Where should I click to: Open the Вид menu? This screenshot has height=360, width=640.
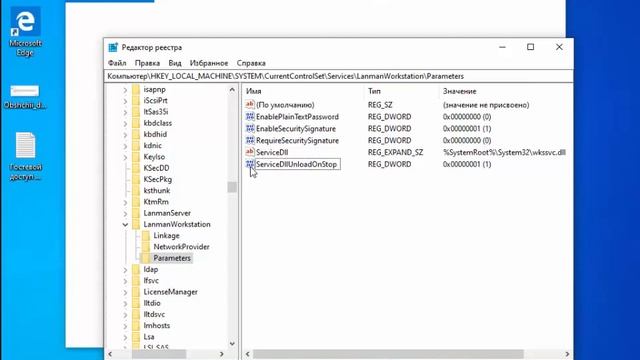pyautogui.click(x=175, y=63)
